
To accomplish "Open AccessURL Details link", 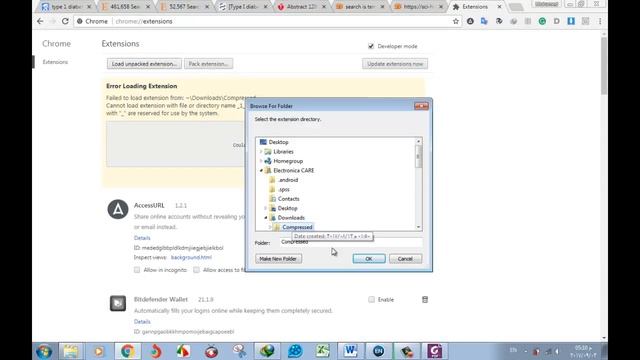I will pos(142,238).
